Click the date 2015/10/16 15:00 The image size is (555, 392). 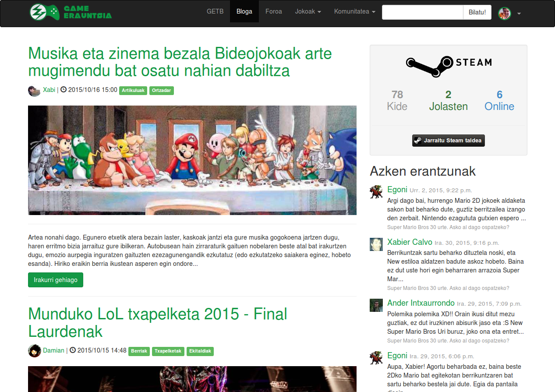[x=93, y=90]
